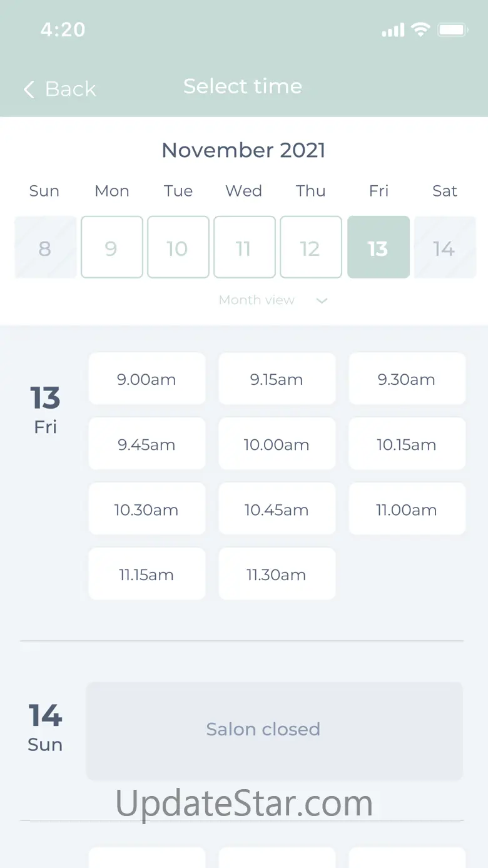The image size is (488, 868).
Task: Tap the Wi-Fi status icon
Action: click(x=420, y=29)
